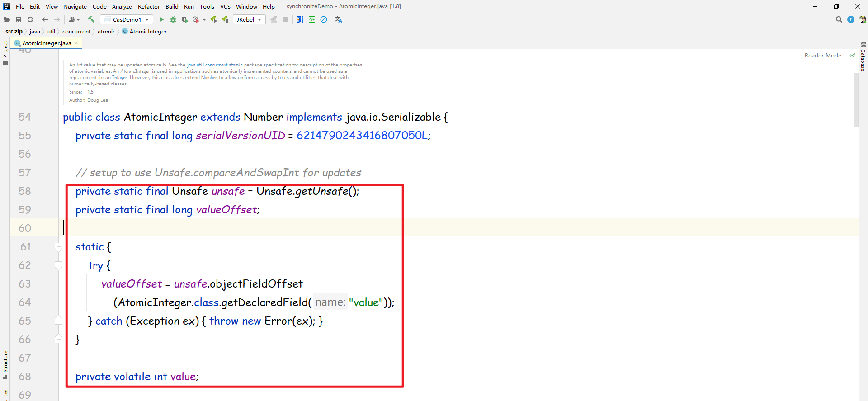Run CasDemo1 with the green play icon
The height and width of the screenshot is (401, 868).
(161, 19)
